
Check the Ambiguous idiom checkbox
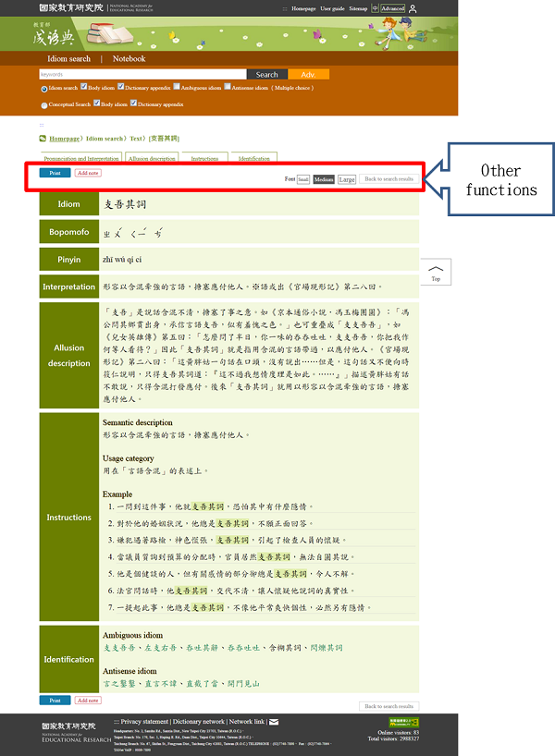click(x=178, y=89)
